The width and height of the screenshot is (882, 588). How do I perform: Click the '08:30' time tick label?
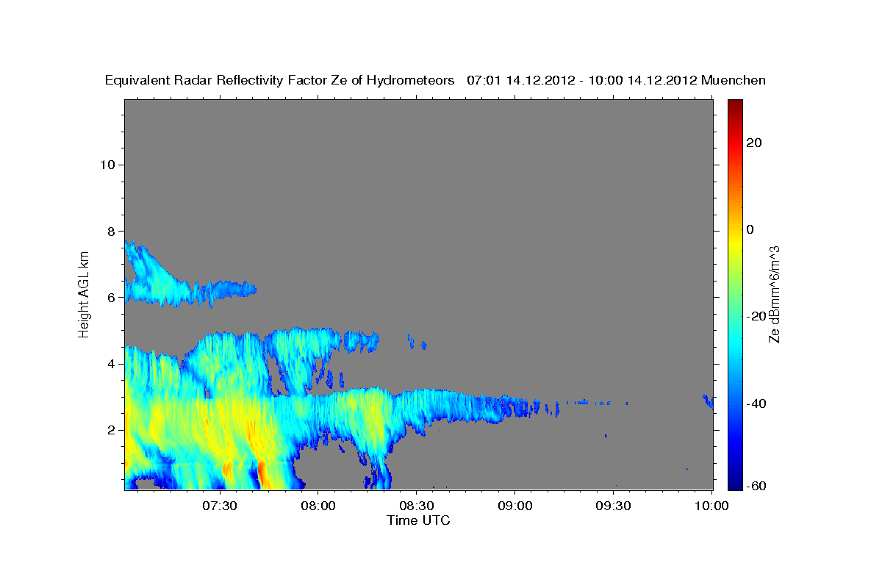(416, 506)
